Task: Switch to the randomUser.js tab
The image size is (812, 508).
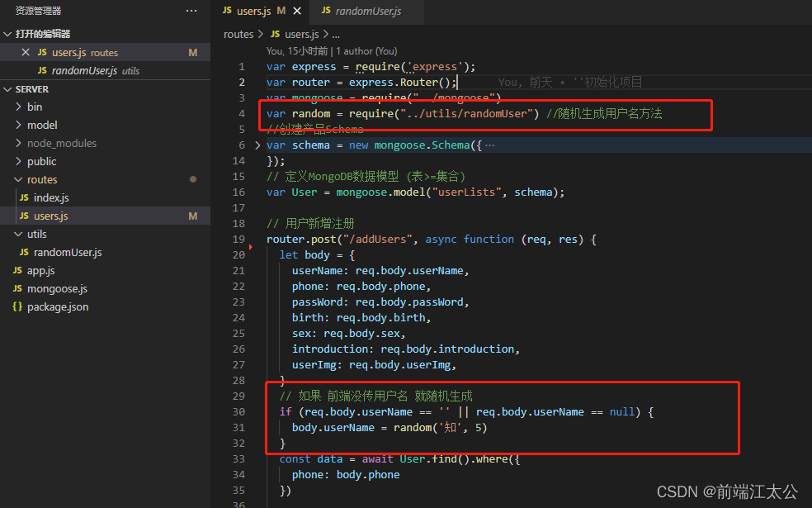Action: (x=368, y=11)
